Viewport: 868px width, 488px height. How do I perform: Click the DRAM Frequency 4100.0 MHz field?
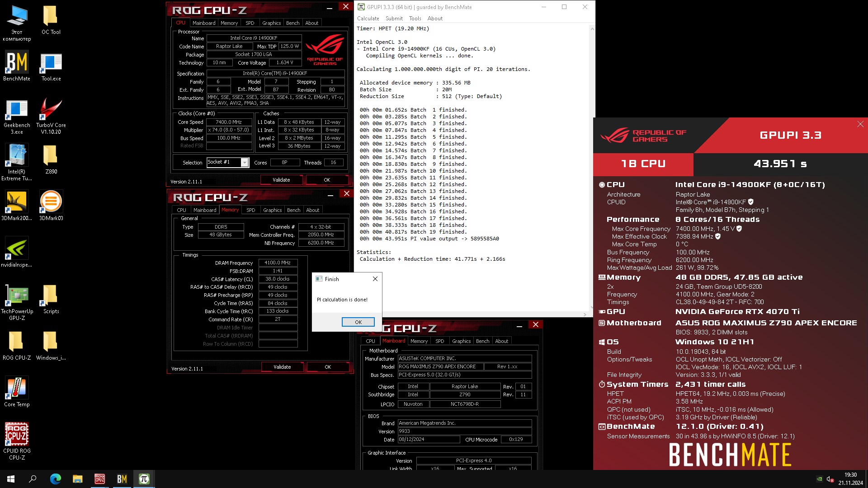(278, 263)
